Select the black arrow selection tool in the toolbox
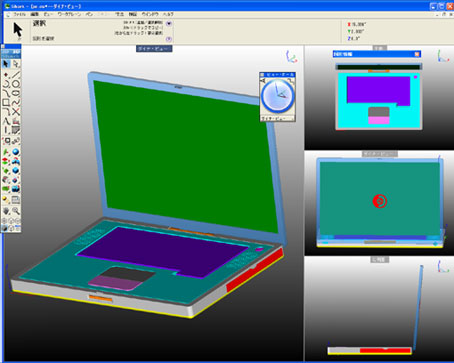This screenshot has width=454, height=363. (6, 64)
